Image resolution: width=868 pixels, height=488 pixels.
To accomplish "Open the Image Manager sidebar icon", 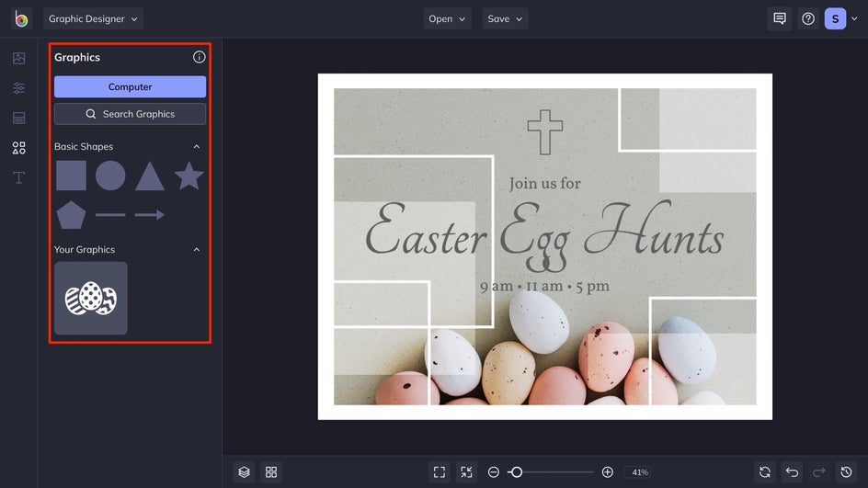I will pyautogui.click(x=18, y=58).
